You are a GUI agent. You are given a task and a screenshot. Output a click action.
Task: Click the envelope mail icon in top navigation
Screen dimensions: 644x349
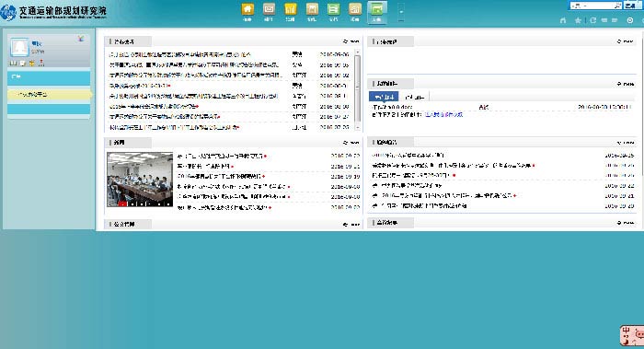(x=269, y=9)
